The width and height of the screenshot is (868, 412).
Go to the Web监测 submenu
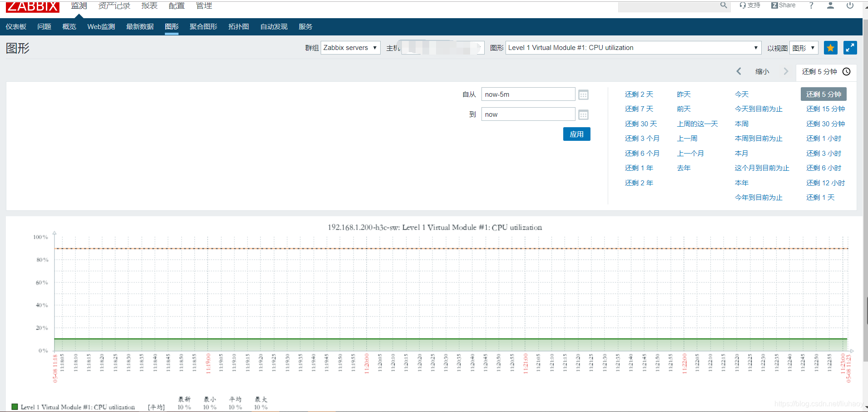pos(101,27)
